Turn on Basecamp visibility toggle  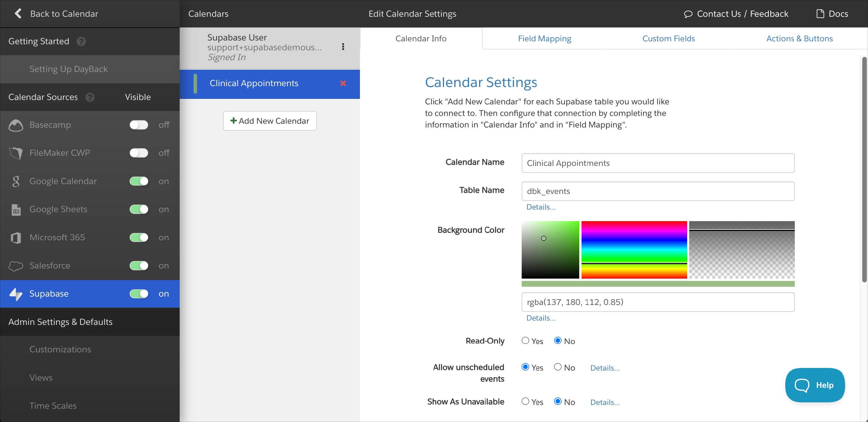tap(139, 125)
